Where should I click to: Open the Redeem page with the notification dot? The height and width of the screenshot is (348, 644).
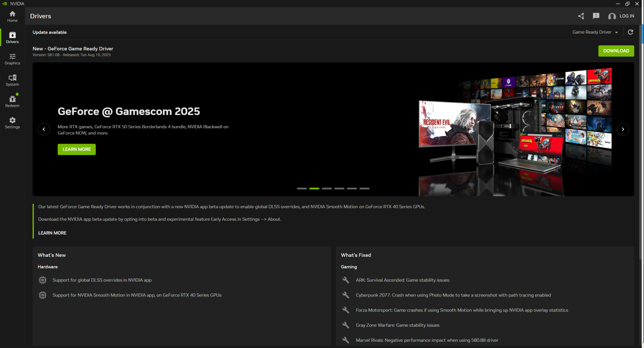coord(12,101)
